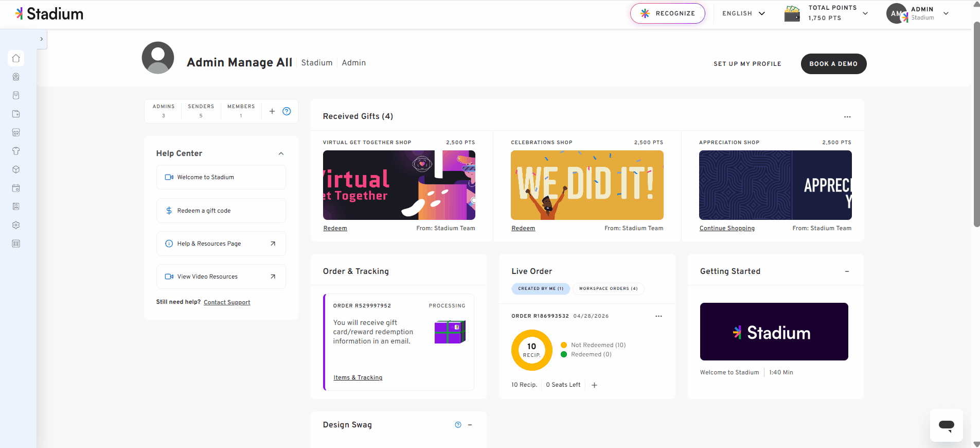
Task: Click the We Did It gift image
Action: tap(587, 185)
